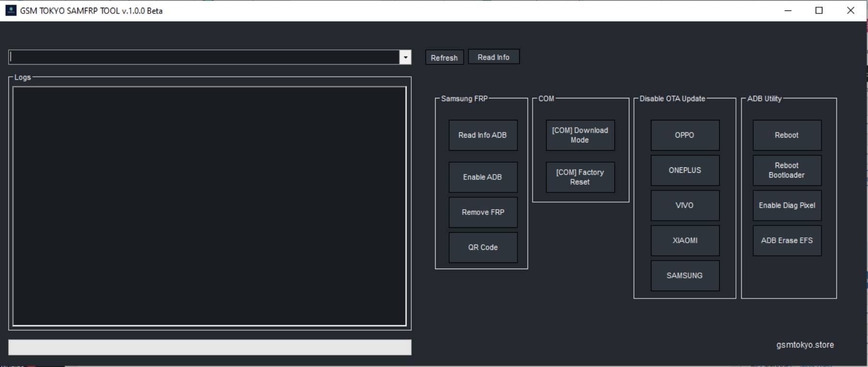Click the XIAOMI button
The image size is (868, 367).
click(x=685, y=240)
